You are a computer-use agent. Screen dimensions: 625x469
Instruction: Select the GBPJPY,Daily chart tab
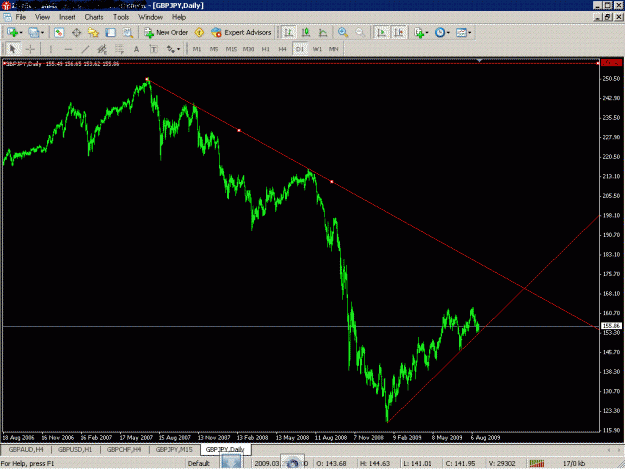[225, 449]
